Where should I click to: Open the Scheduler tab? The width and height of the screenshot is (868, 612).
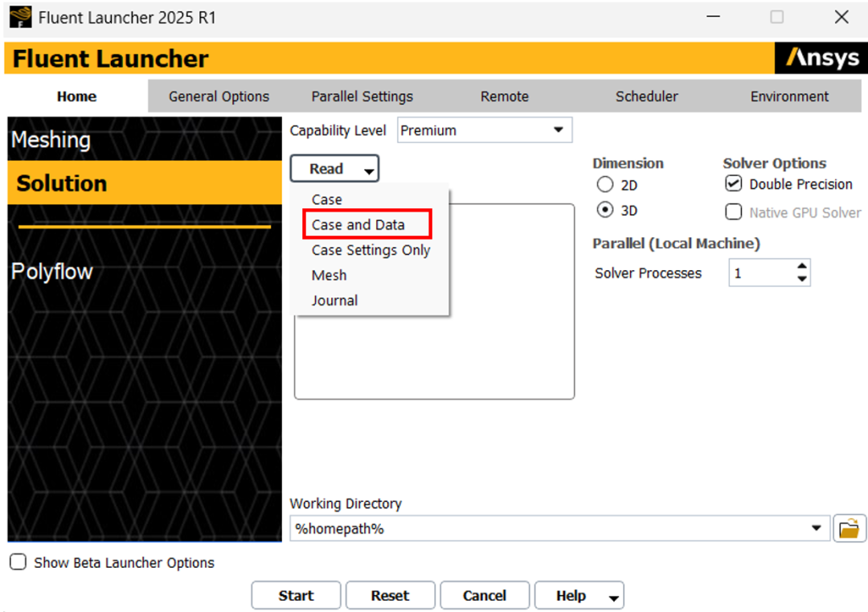tap(646, 97)
